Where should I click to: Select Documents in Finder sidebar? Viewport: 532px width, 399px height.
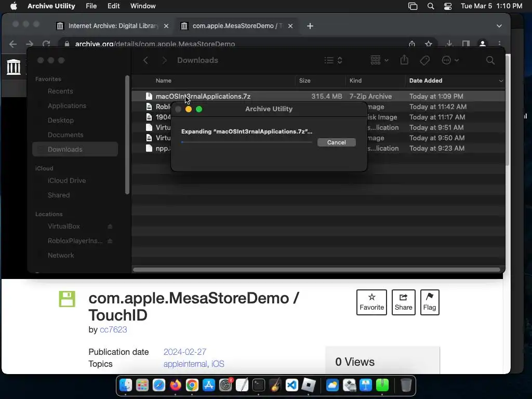point(65,135)
